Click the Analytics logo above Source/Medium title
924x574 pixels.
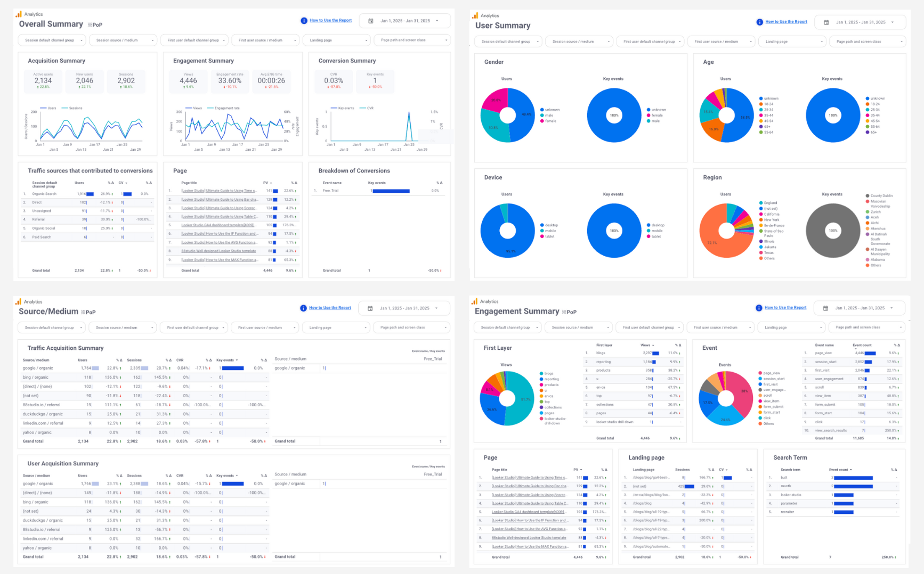(x=18, y=301)
